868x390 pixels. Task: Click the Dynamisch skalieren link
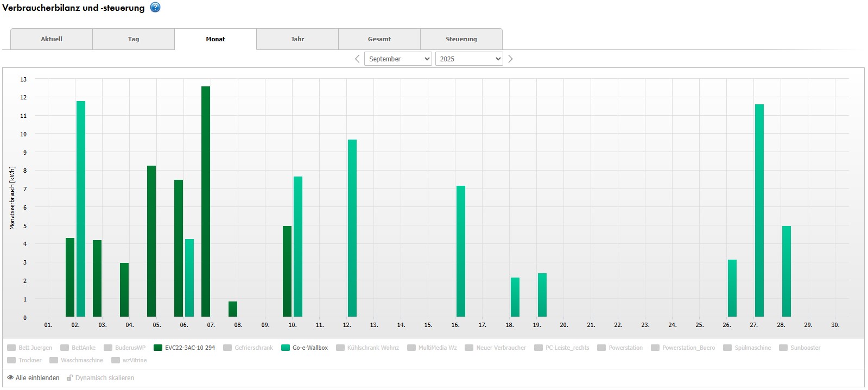(x=104, y=378)
